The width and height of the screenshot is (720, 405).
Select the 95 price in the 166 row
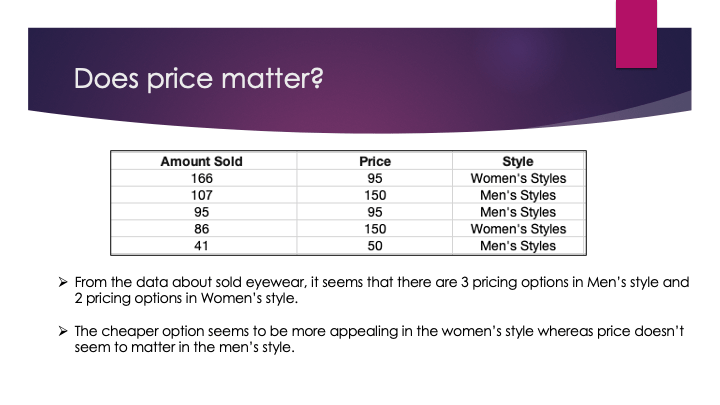tap(374, 178)
